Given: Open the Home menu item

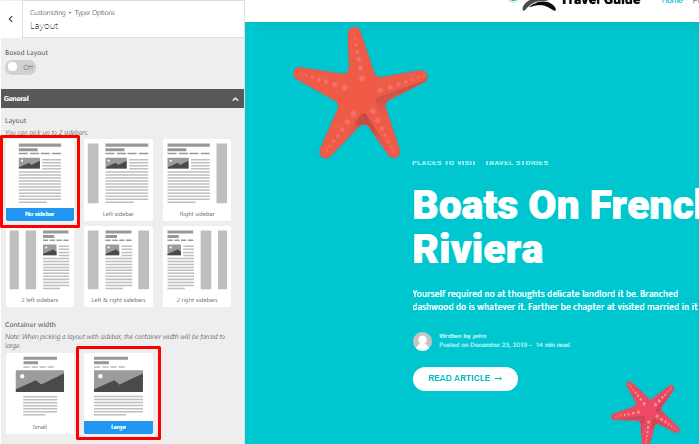Looking at the screenshot, I should [672, 2].
